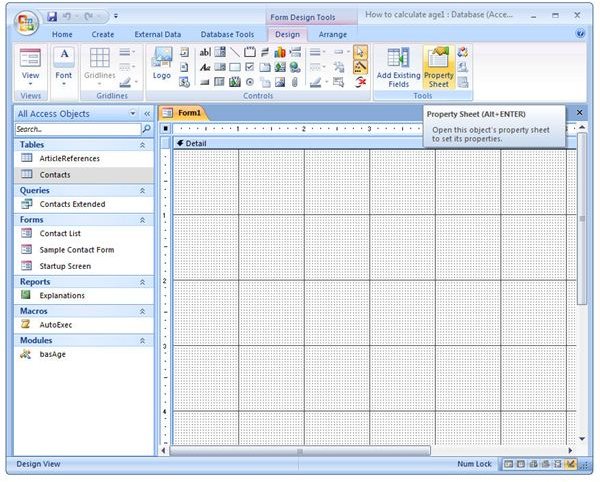The image size is (600, 482).
Task: Open the Font dropdown
Action: click(x=64, y=84)
